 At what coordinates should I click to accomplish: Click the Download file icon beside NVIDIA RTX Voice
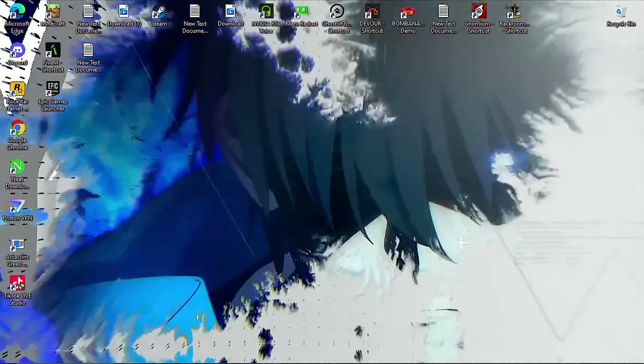point(230,15)
